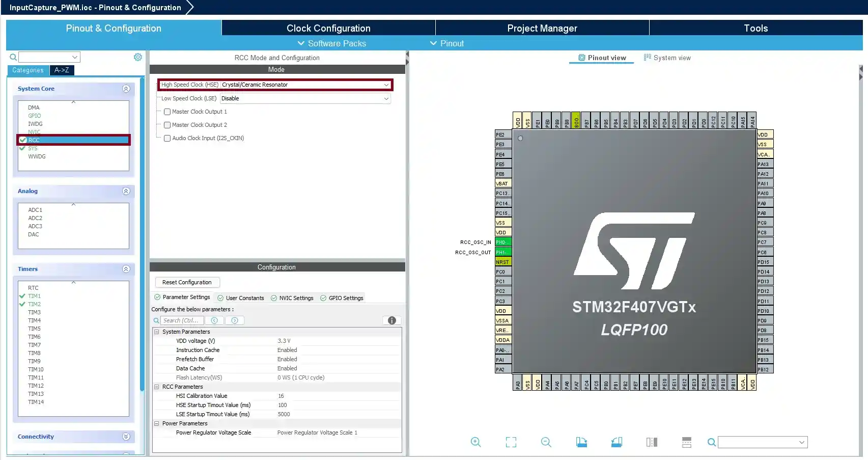This screenshot has width=868, height=460.
Task: Click the Power Regulator Voltage Scale 1 value
Action: tap(317, 432)
